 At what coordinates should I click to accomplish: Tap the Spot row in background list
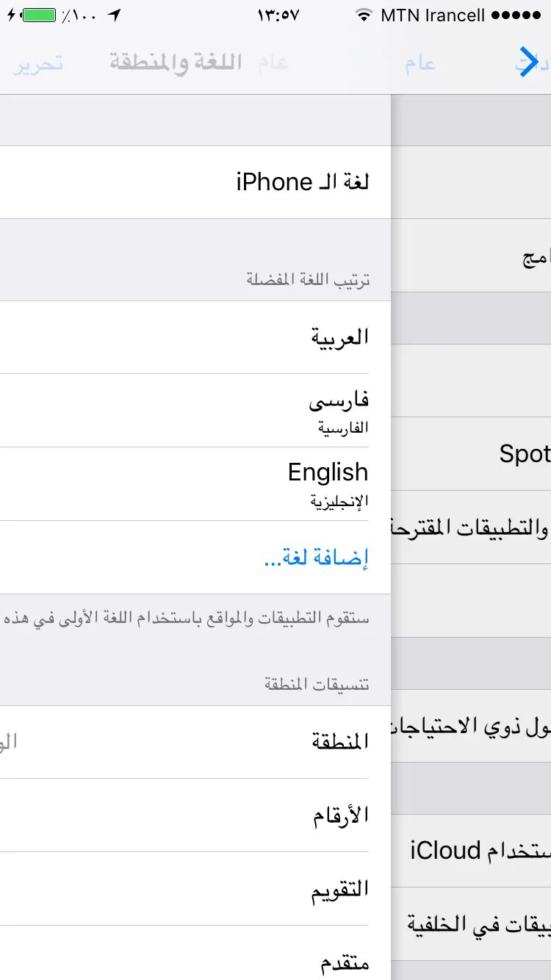click(471, 454)
